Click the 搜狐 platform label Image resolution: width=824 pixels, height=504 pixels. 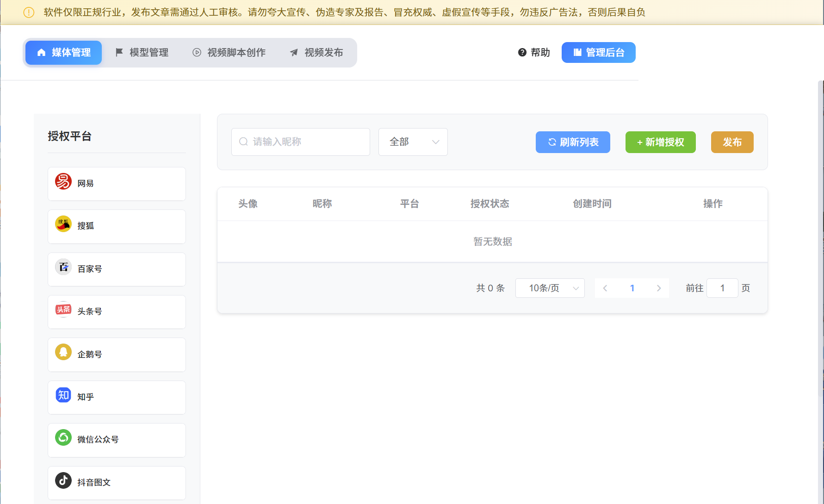coord(86,226)
